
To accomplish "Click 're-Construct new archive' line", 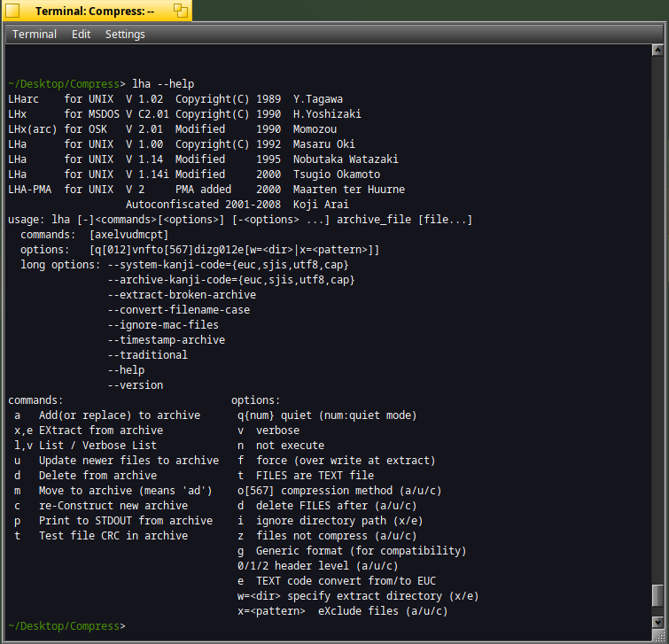I will pos(113,506).
